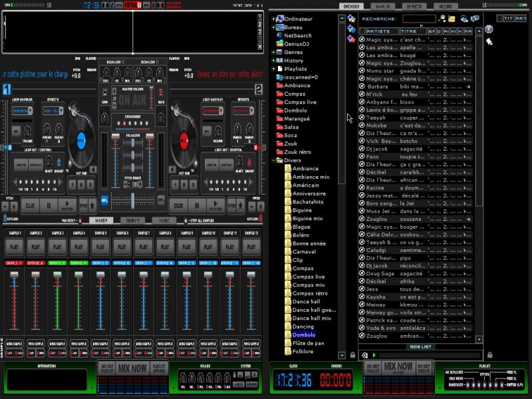Image resolution: width=532 pixels, height=399 pixels.
Task: Click the left MIX NOW button
Action: 132,368
